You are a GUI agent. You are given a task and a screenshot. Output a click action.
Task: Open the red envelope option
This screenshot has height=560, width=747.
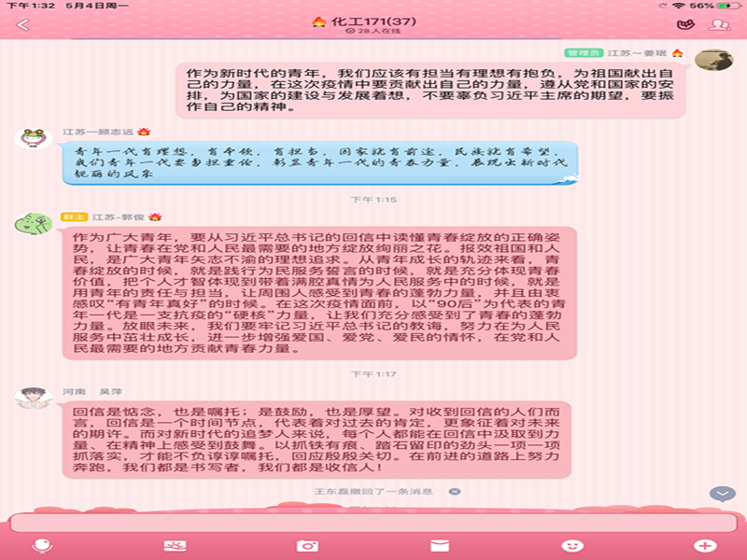pos(439,546)
